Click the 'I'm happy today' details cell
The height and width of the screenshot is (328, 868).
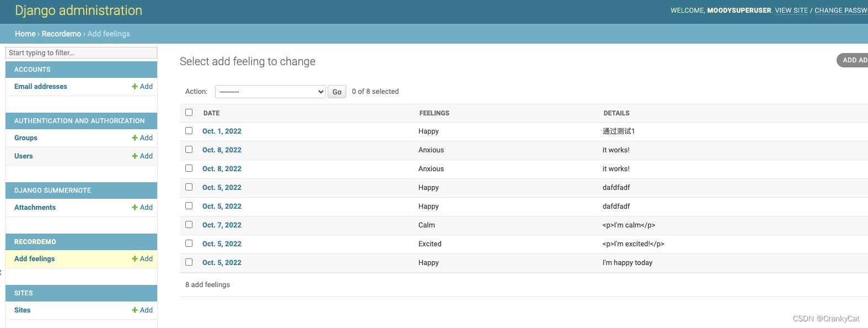pos(628,263)
